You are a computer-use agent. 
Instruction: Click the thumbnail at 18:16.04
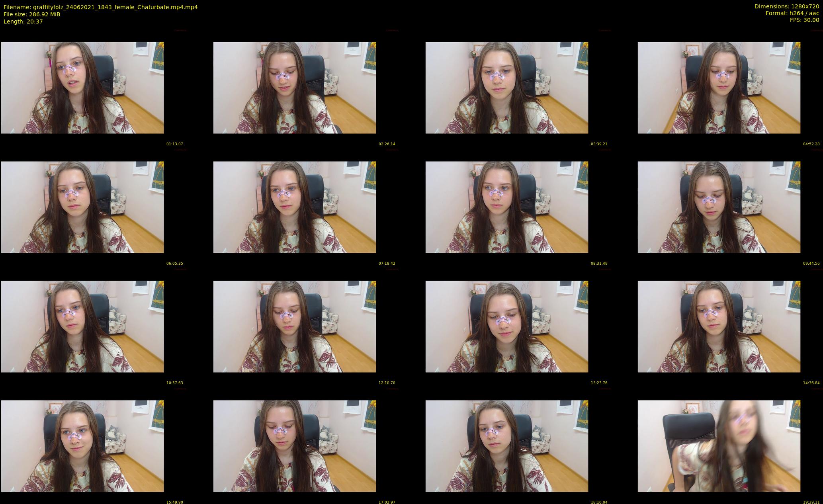[507, 446]
